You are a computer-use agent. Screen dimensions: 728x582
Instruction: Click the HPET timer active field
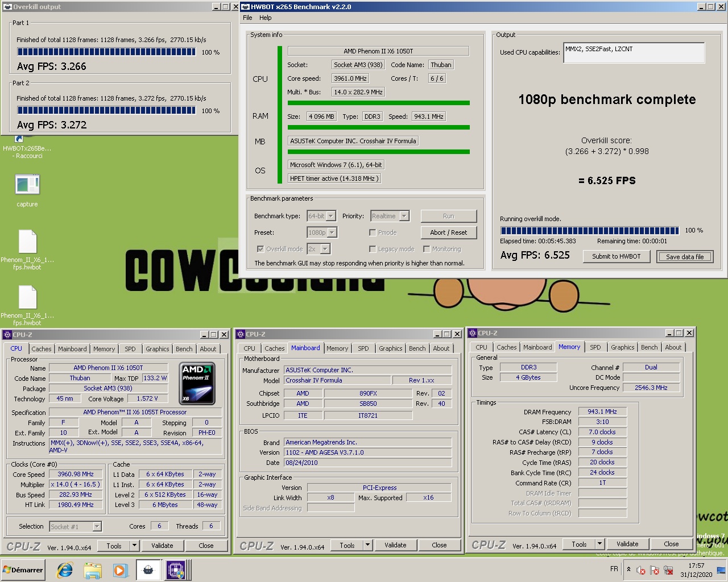point(334,178)
